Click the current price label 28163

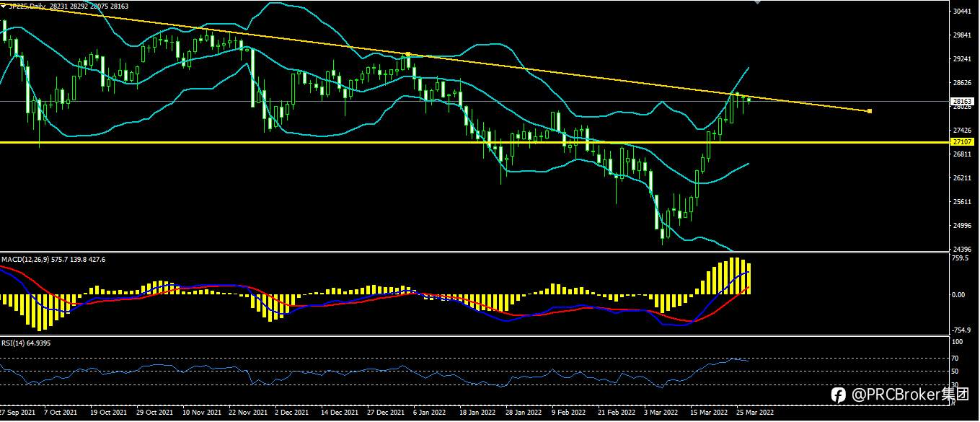click(x=963, y=102)
